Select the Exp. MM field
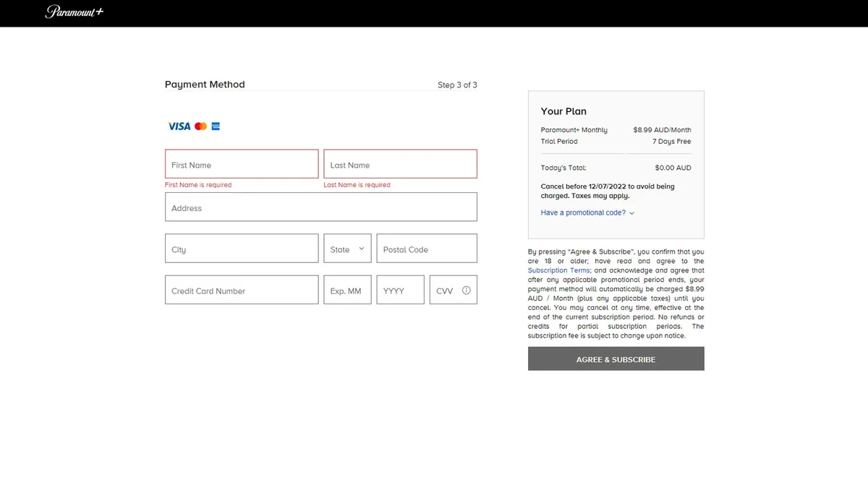Screen dimensions: 868x482 click(x=347, y=290)
